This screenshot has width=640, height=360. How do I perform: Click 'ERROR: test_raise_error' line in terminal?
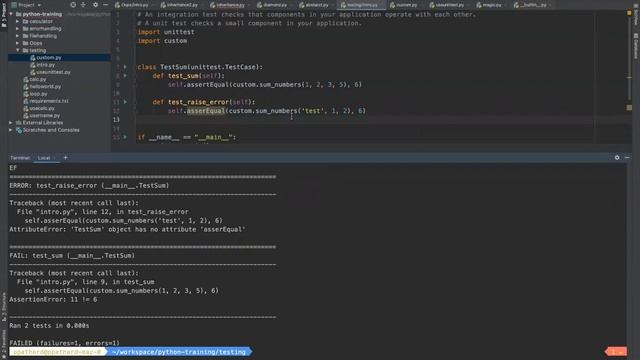(89, 185)
